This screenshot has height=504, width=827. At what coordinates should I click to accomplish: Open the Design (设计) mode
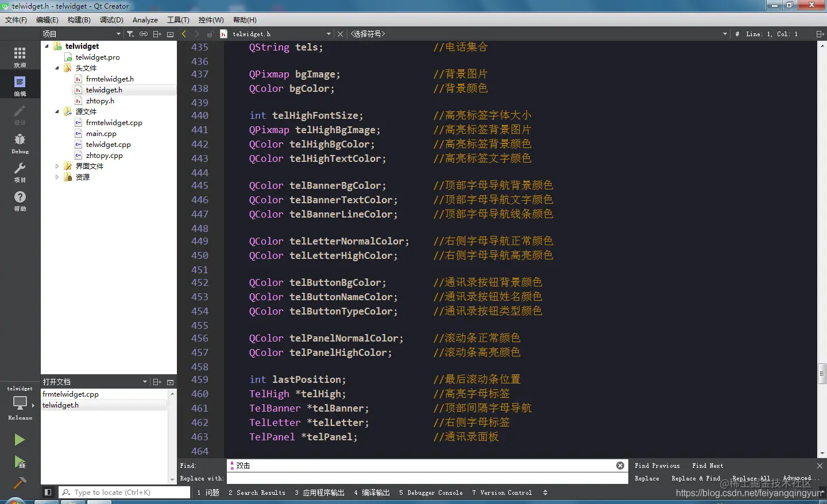tap(20, 114)
